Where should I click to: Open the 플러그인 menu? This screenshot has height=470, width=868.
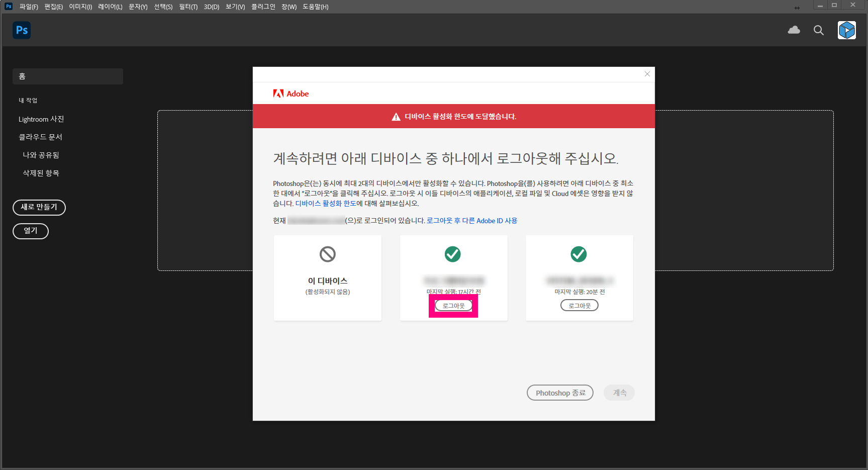pyautogui.click(x=263, y=7)
